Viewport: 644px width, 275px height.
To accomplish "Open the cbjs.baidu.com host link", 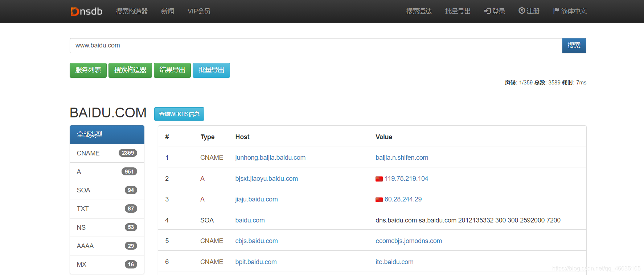I will point(257,241).
